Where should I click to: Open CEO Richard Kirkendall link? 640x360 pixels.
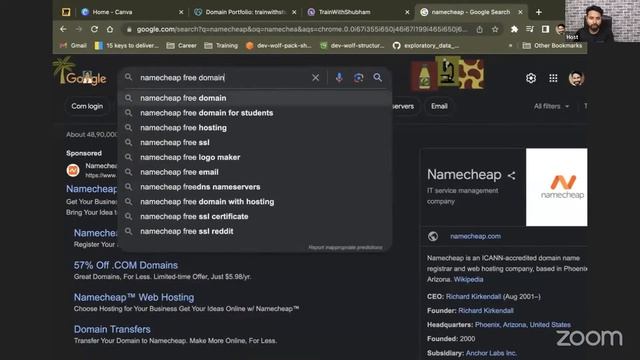coord(473,296)
